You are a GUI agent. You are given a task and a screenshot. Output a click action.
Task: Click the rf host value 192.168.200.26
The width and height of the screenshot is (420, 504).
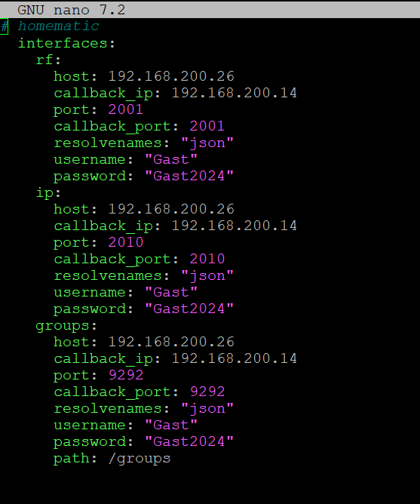171,76
